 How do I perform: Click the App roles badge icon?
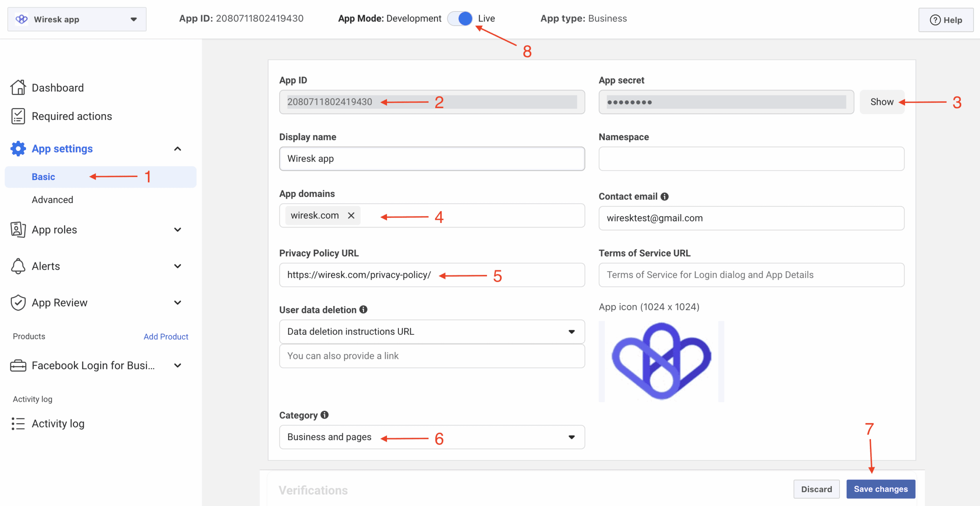coord(18,229)
